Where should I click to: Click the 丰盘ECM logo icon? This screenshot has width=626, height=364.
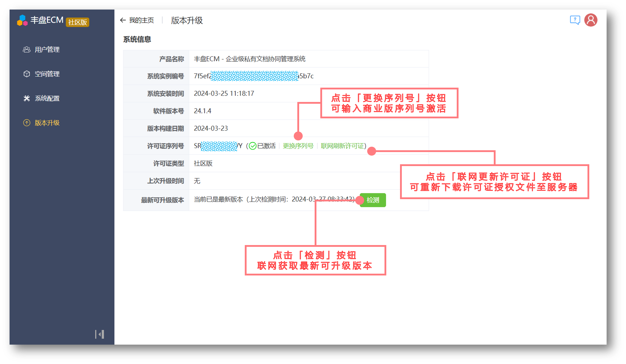click(22, 20)
